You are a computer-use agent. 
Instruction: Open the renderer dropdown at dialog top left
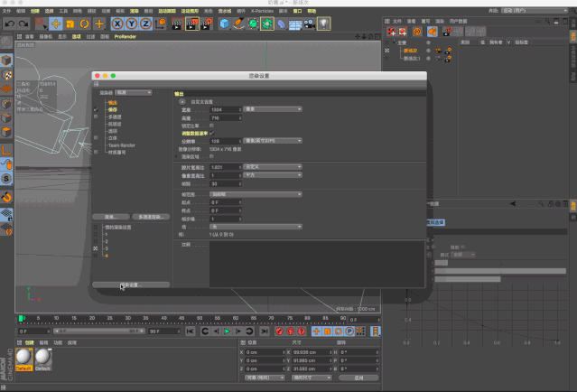coord(134,92)
